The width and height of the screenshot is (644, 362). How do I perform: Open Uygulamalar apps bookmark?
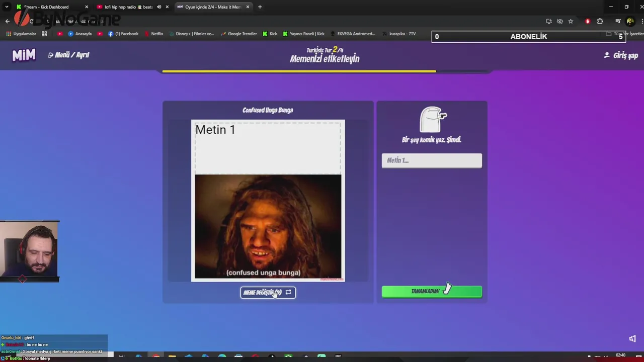click(x=21, y=34)
